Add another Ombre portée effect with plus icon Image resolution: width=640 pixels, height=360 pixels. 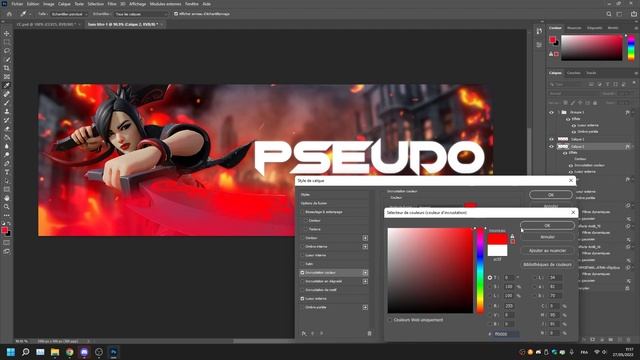coord(365,307)
